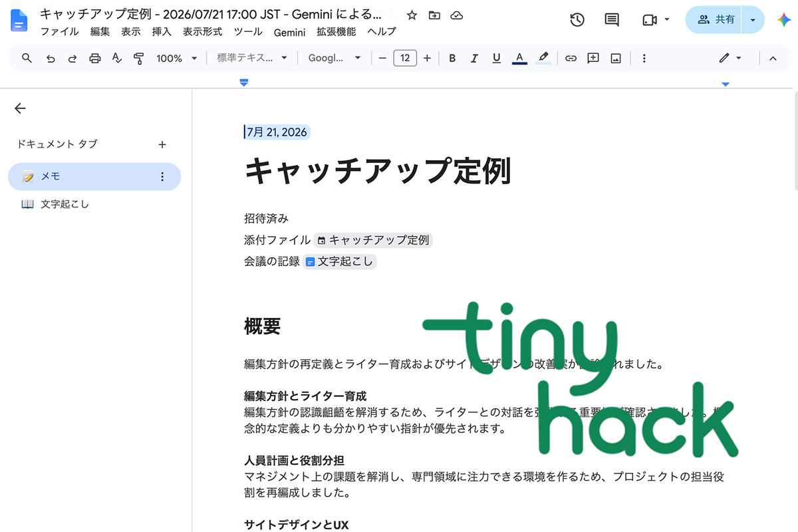
Task: Move document to a folder
Action: pos(434,15)
